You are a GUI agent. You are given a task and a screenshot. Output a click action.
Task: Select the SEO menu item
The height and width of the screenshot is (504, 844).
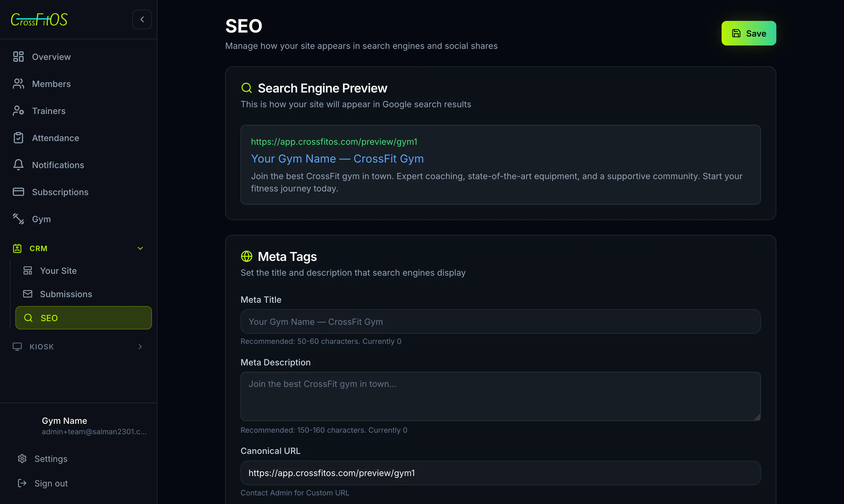[x=83, y=318]
